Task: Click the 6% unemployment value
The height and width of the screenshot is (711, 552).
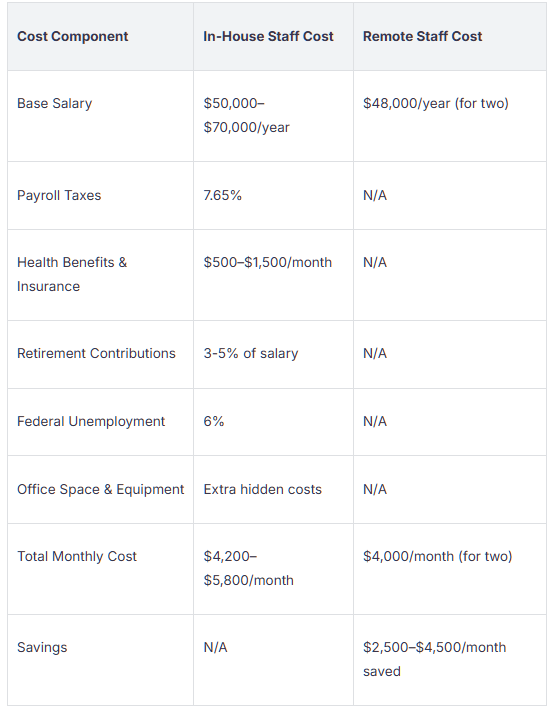Action: [x=214, y=421]
